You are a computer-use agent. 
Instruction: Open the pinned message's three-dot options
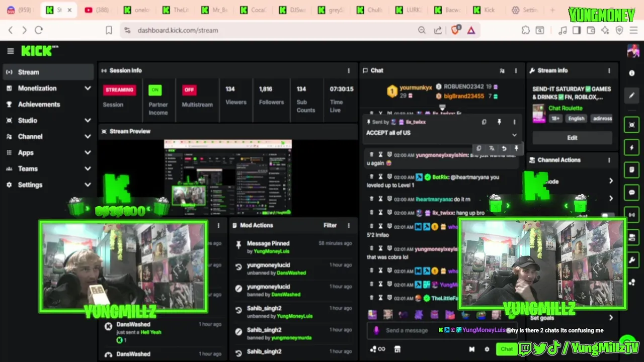click(514, 122)
